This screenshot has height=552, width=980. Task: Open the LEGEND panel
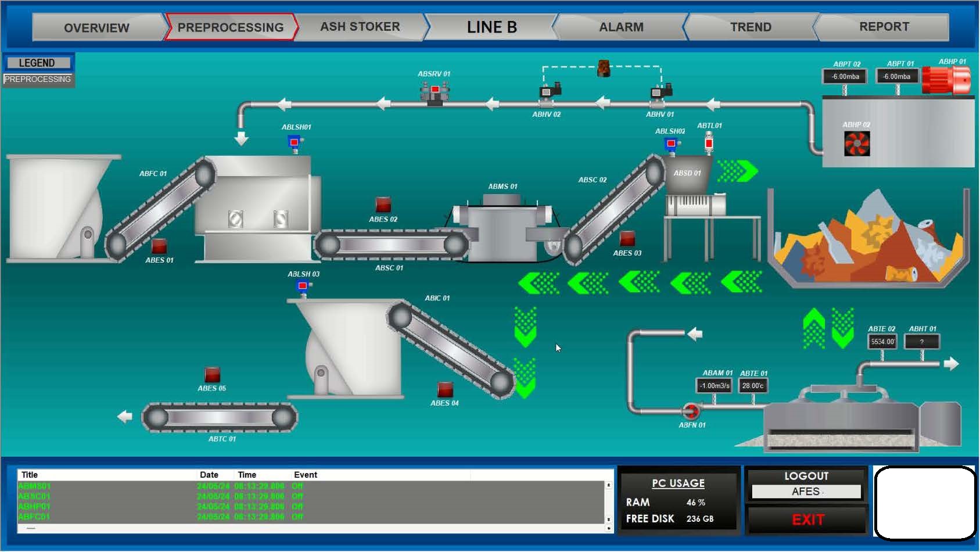[x=37, y=63]
